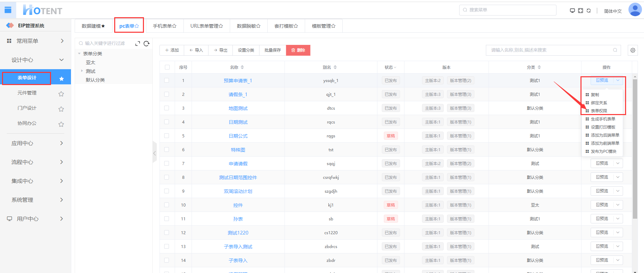
Task: Click the fullscreen icon in the top header
Action: tap(580, 10)
